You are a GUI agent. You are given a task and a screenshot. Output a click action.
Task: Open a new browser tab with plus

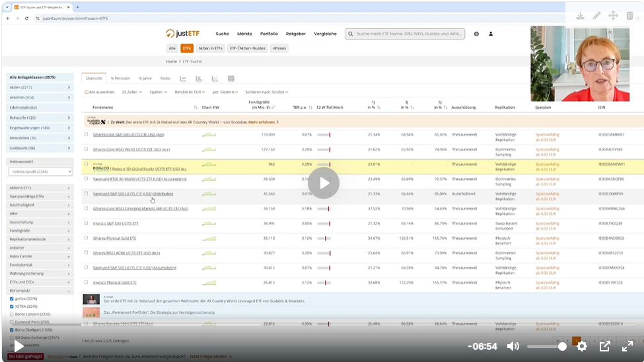(x=78, y=7)
